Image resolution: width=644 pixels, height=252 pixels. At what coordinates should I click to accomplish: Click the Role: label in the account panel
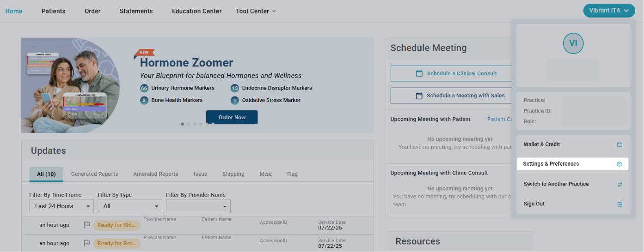[x=530, y=122]
